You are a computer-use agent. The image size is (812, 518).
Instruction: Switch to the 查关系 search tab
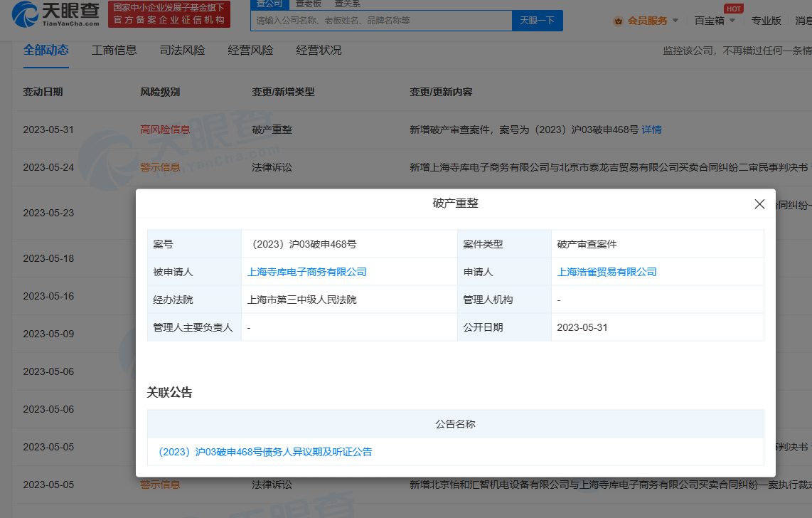coord(346,4)
